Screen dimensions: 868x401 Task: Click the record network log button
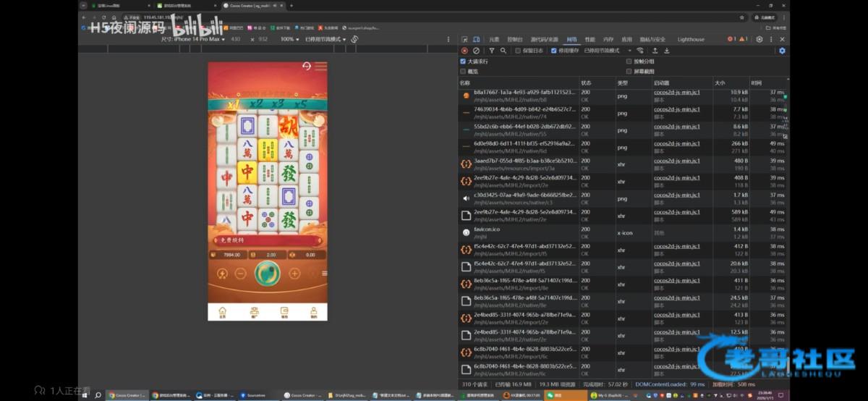click(464, 51)
